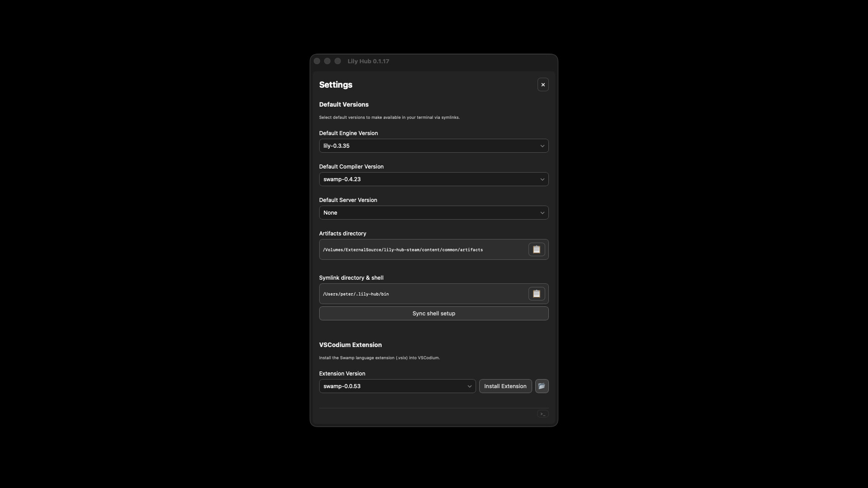Click the Default Versions section heading
The image size is (868, 488).
pos(344,104)
